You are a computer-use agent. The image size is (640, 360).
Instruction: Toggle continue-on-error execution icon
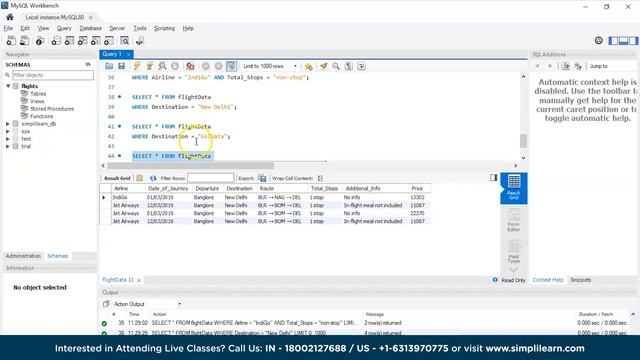(190, 66)
